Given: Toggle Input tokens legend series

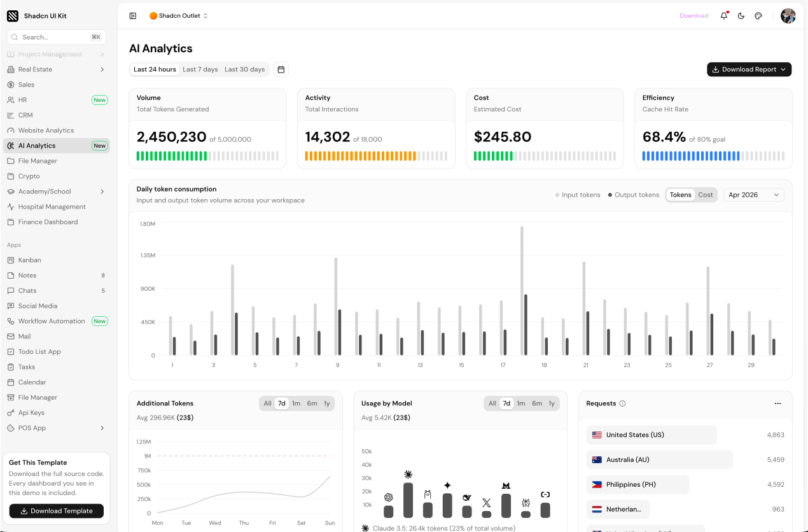Looking at the screenshot, I should click(578, 195).
